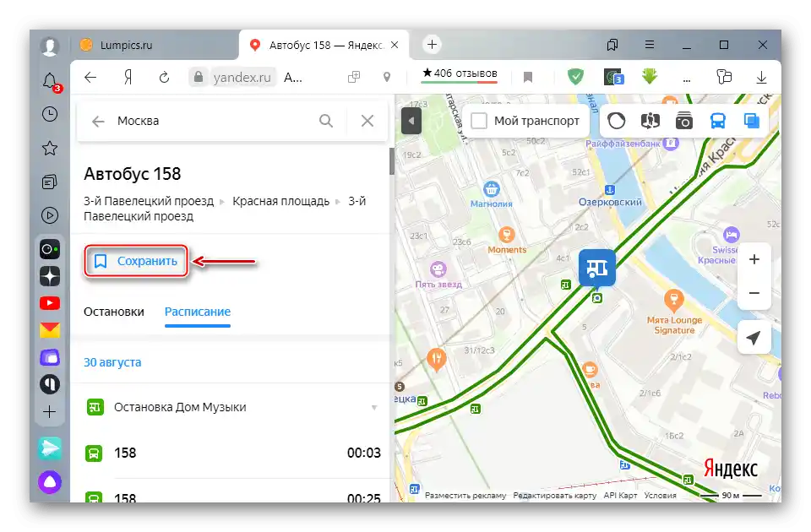Click Мята Lounge Signature marker
The height and width of the screenshot is (532, 811).
pyautogui.click(x=673, y=299)
